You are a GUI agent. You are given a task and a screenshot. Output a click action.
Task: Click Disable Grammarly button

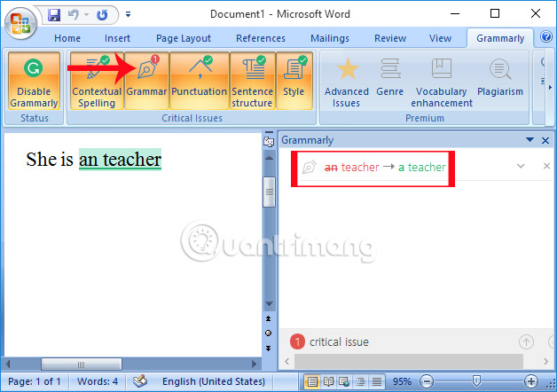(34, 81)
